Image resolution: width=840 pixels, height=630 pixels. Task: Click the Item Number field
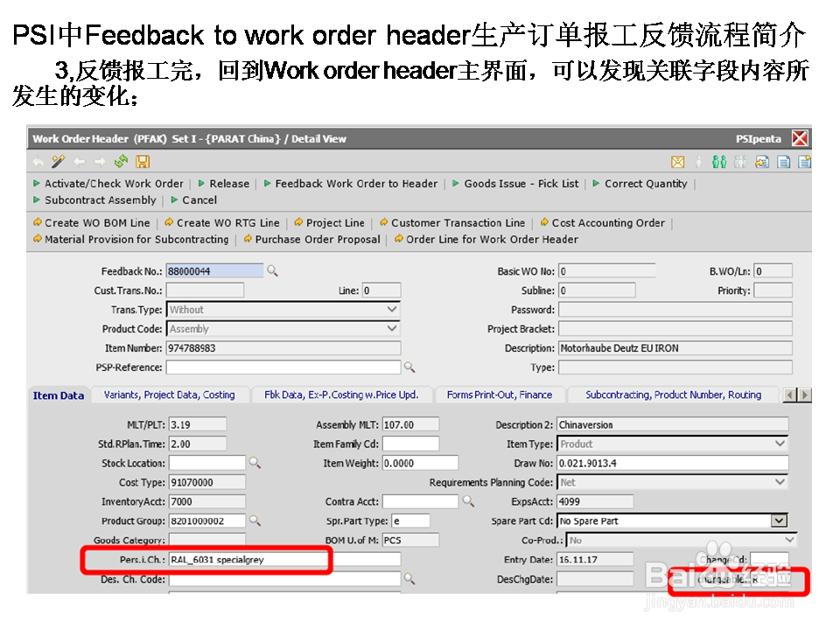[x=283, y=348]
